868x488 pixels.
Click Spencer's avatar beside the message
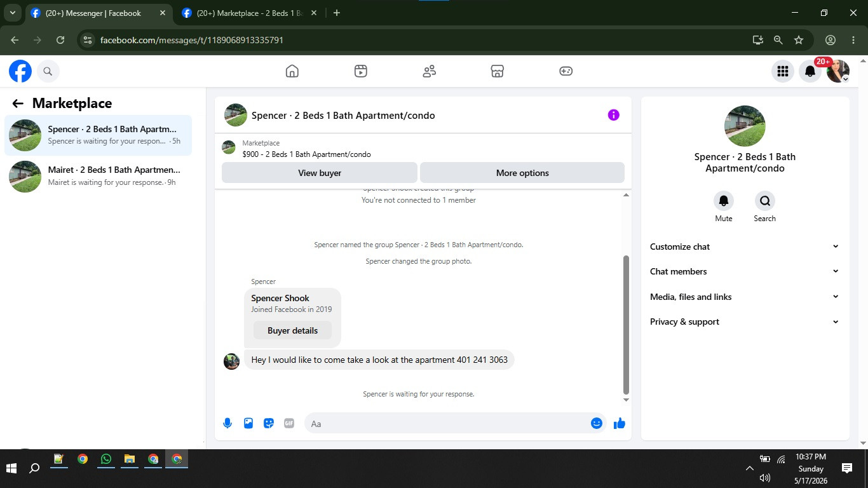(x=231, y=362)
